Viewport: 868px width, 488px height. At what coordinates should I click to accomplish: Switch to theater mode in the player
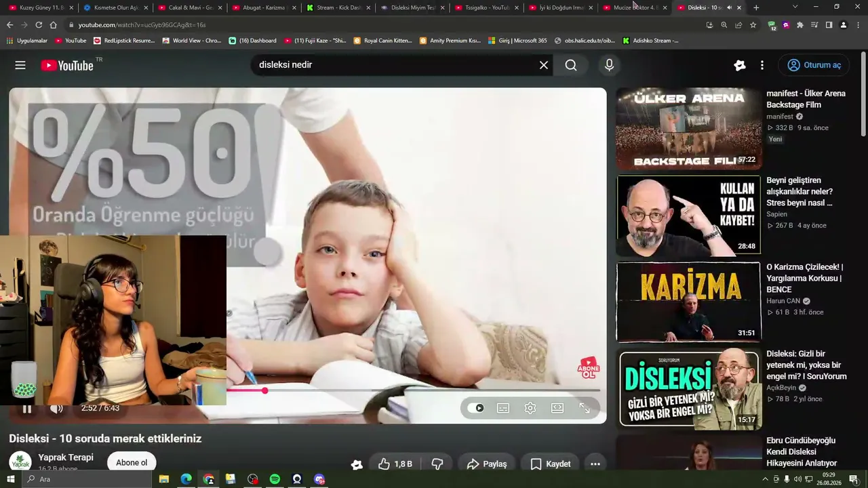[557, 408]
